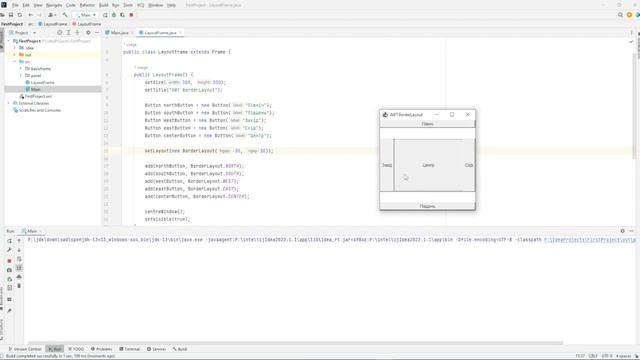
Task: Click the pin tab icon in the Run panel
Action: tap(9, 311)
